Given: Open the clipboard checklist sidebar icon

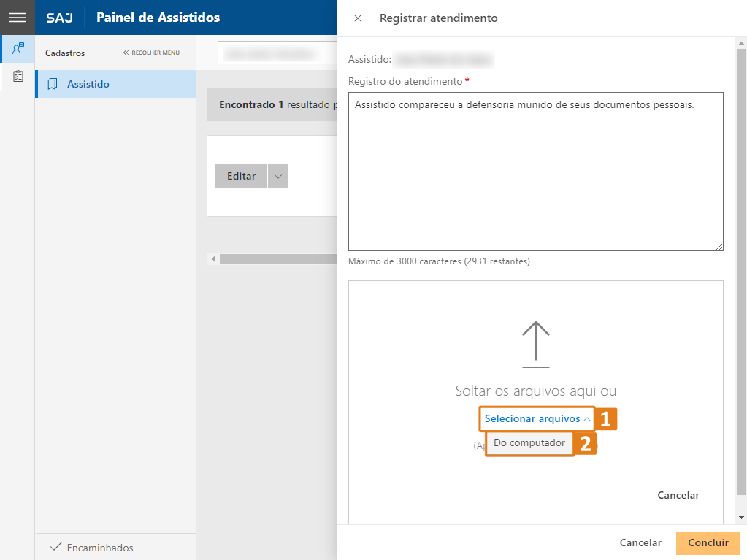Looking at the screenshot, I should 18,76.
